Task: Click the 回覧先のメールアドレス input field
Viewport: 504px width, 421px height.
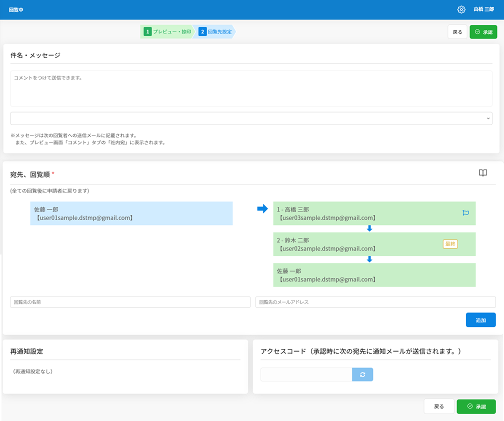Action: coord(375,302)
